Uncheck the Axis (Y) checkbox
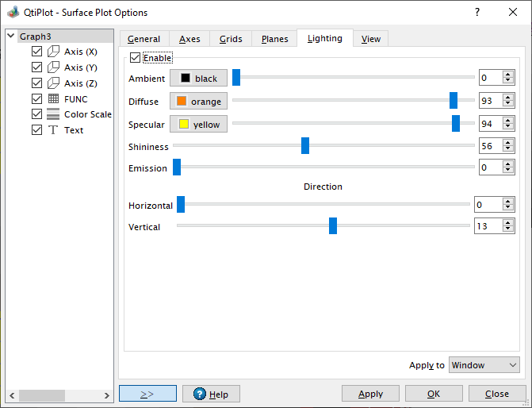The image size is (532, 408). (36, 67)
